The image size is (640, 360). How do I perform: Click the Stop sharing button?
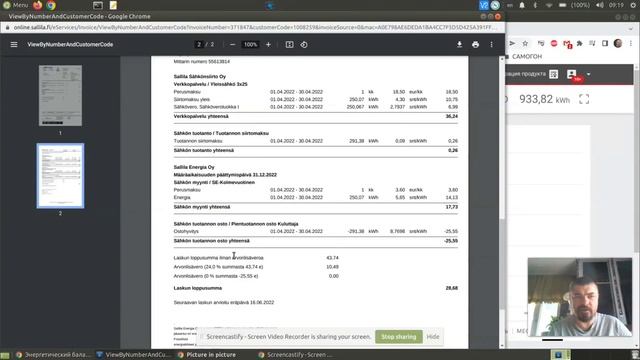coord(399,337)
